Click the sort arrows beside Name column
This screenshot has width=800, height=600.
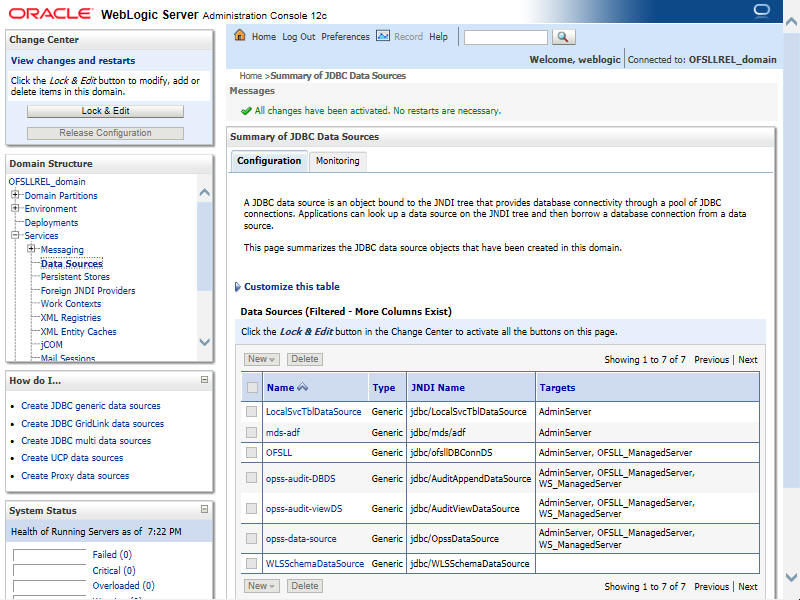pos(303,387)
